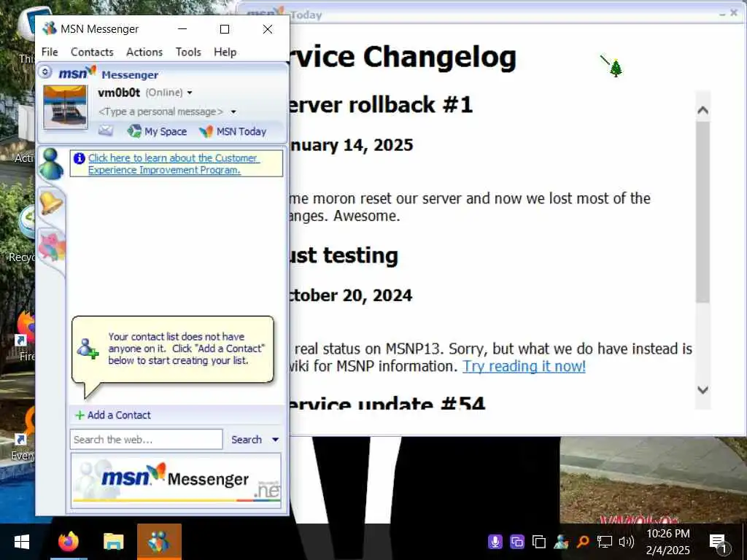Screen dimensions: 747x560
Task: Open MSN Today from the butterfly button
Action: click(x=233, y=131)
